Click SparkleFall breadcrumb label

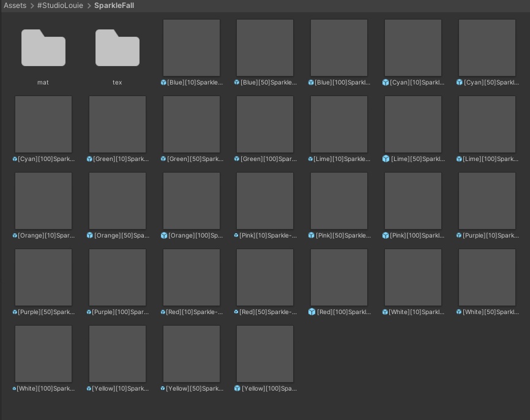[114, 6]
